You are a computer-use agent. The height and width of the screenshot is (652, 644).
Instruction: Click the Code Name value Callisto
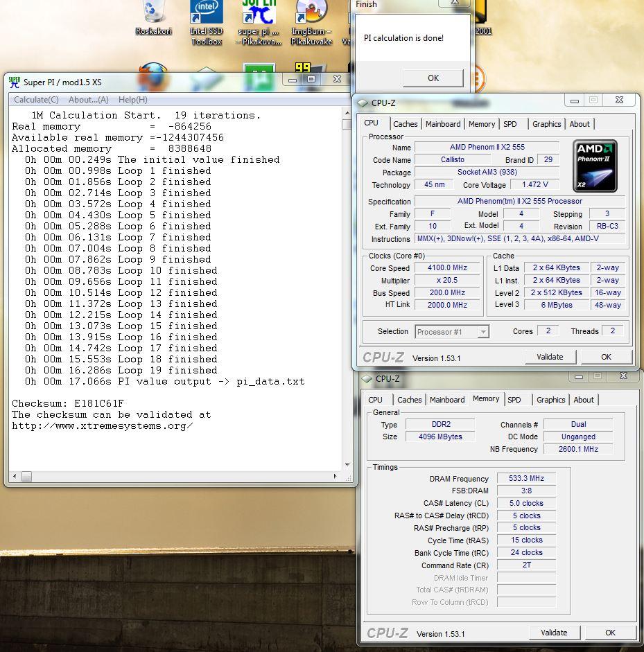pos(453,159)
